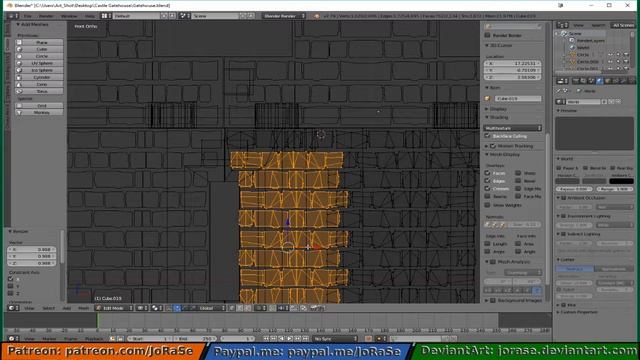The height and width of the screenshot is (360, 640).
Task: Open the screen layout selector icon
Action: click(106, 16)
